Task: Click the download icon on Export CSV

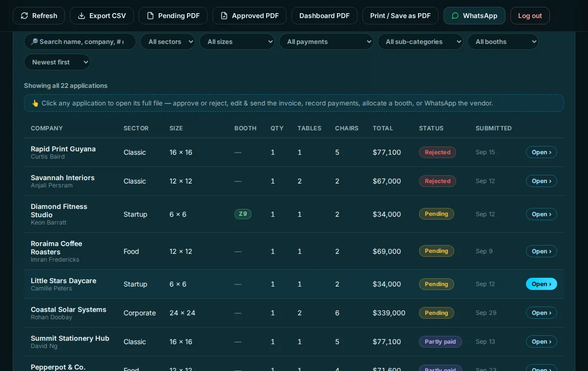Action: [x=82, y=16]
